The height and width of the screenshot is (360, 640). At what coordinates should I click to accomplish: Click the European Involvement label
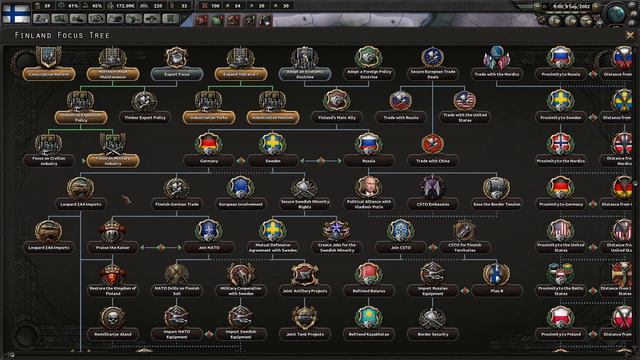(240, 204)
